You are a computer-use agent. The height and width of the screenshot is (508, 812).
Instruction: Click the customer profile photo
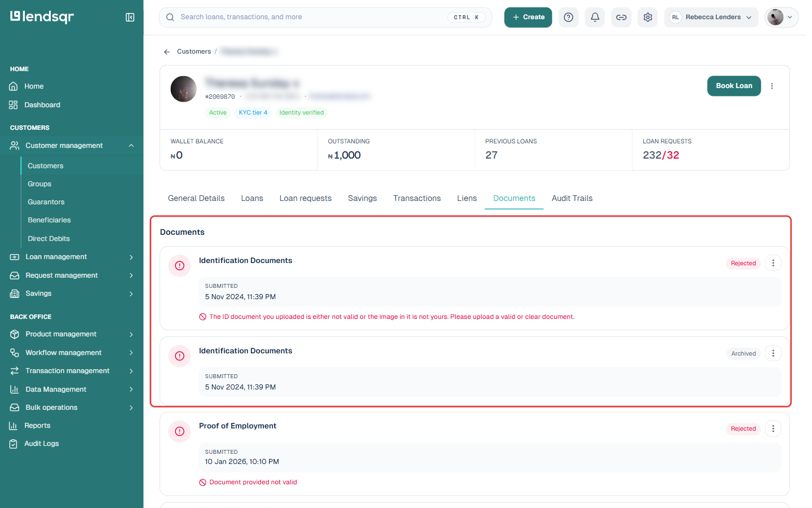[184, 89]
